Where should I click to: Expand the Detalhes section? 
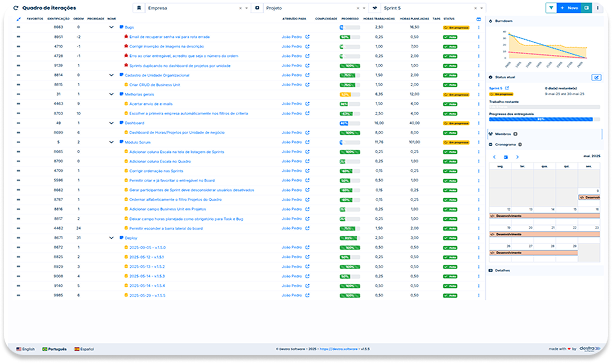pos(545,270)
